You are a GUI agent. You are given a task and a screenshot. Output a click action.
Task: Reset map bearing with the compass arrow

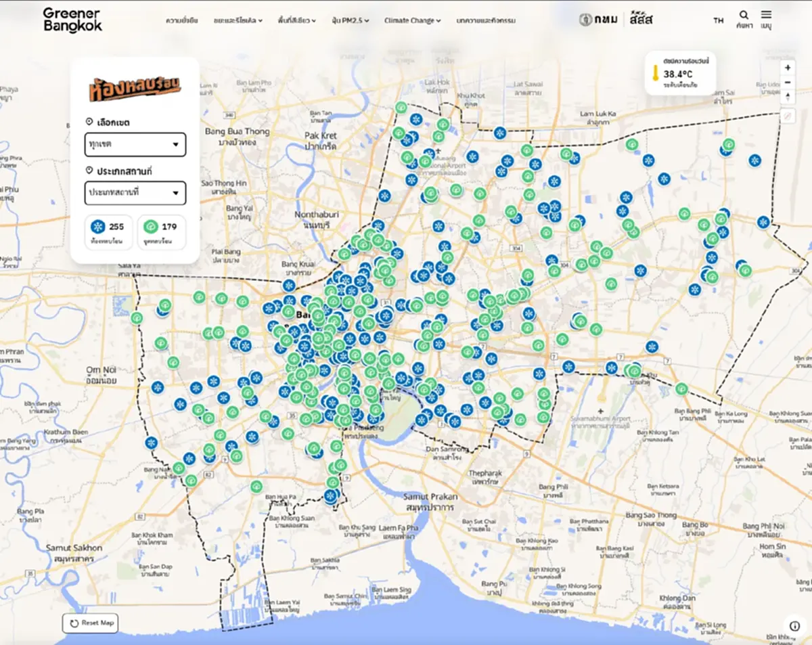click(788, 97)
